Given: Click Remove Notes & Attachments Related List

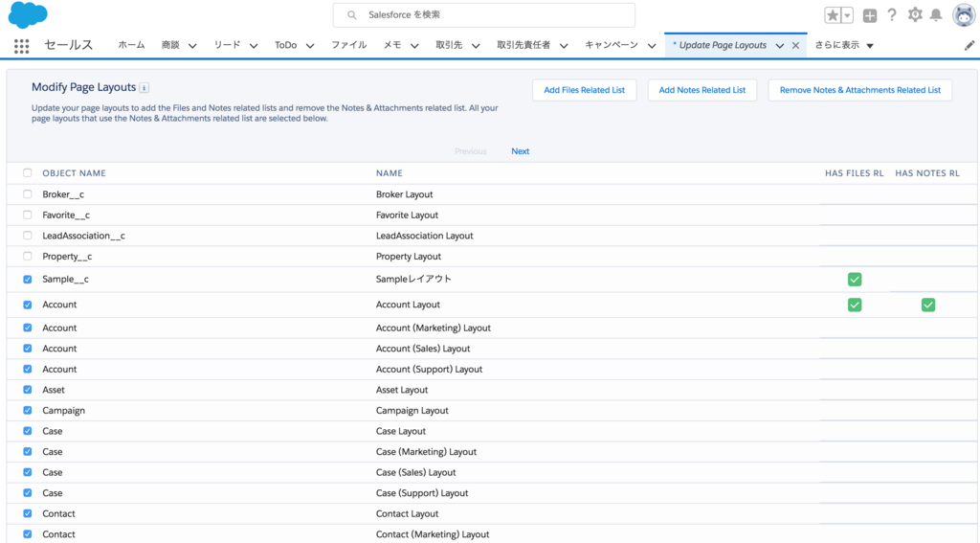Looking at the screenshot, I should tap(860, 90).
